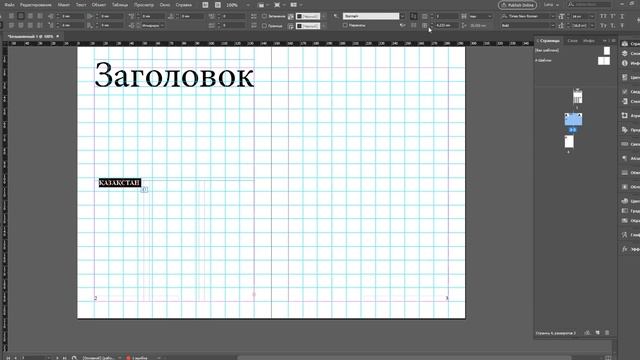Open the Таблица menu
Image resolution: width=640 pixels, height=360 pixels.
120,5
